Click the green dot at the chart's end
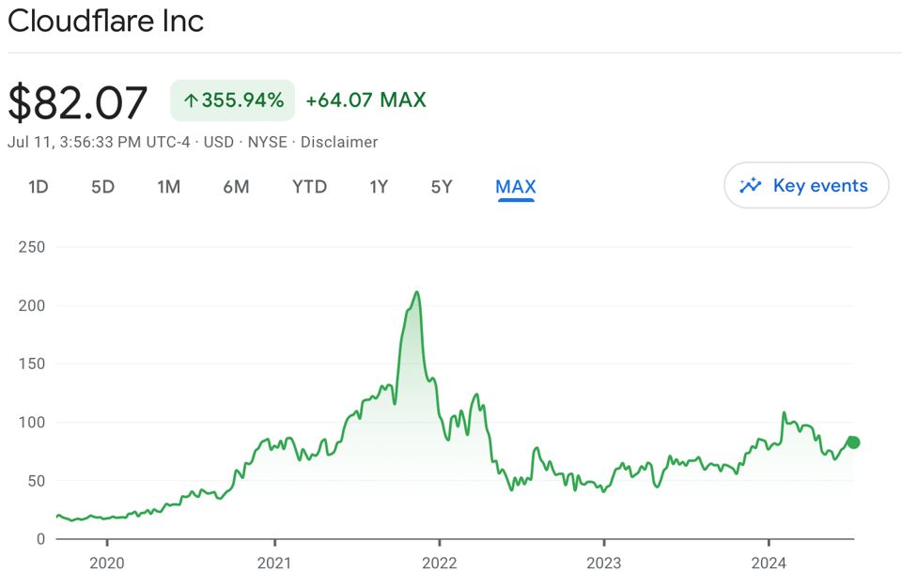Viewport: 902px width, 588px height. click(x=853, y=442)
